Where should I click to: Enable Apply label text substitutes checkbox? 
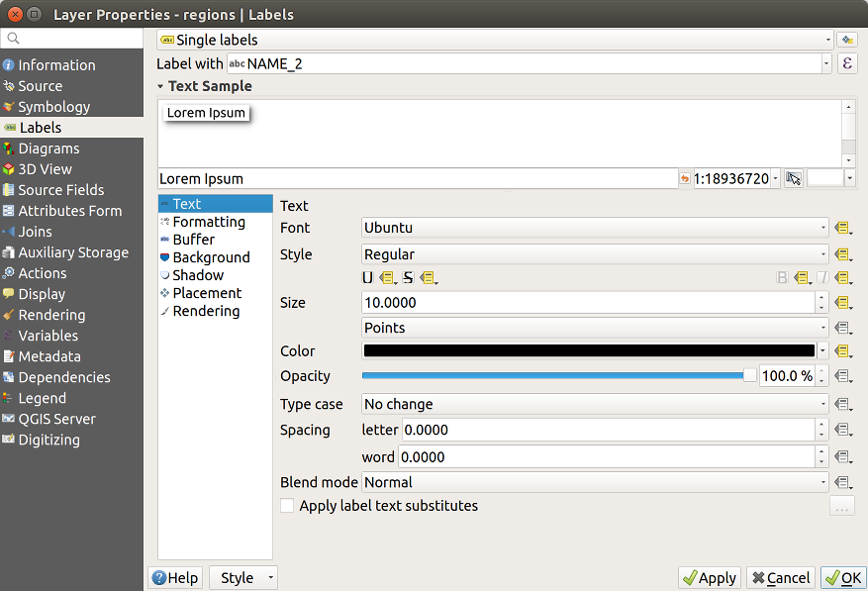(287, 506)
